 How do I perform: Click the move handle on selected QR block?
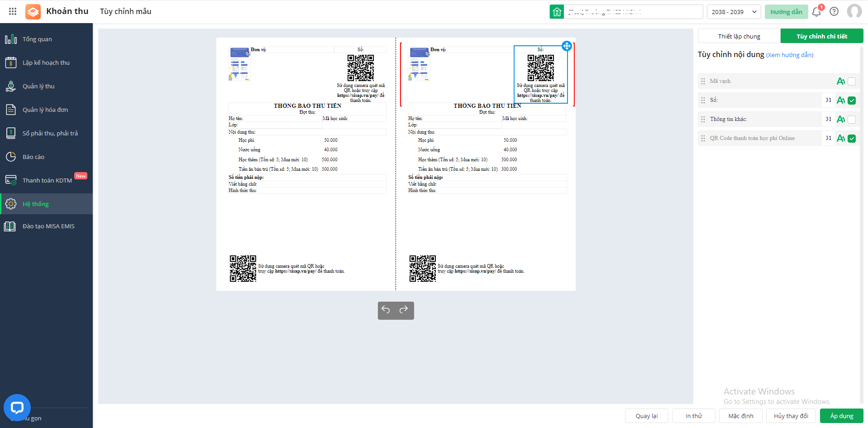(567, 46)
